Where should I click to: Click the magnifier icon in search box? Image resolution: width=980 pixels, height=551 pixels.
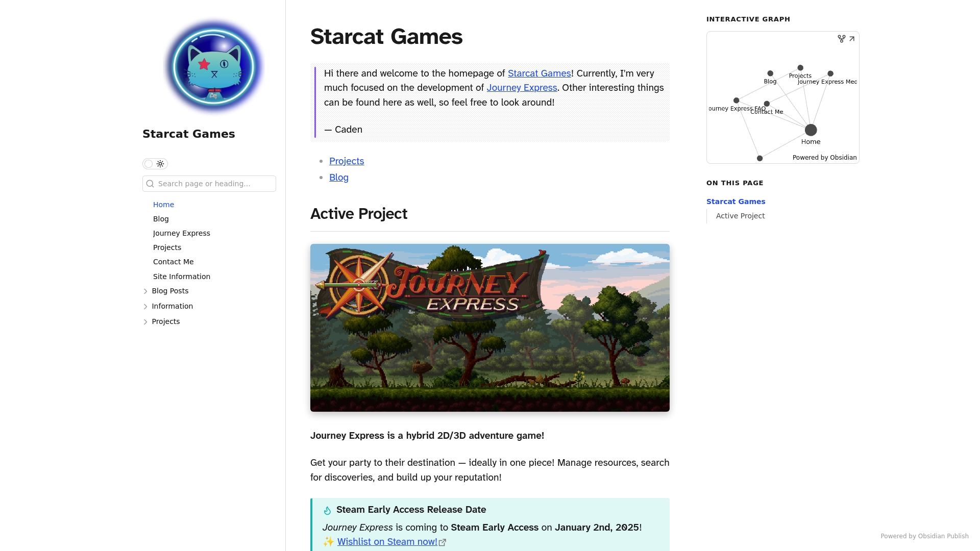[x=150, y=184]
